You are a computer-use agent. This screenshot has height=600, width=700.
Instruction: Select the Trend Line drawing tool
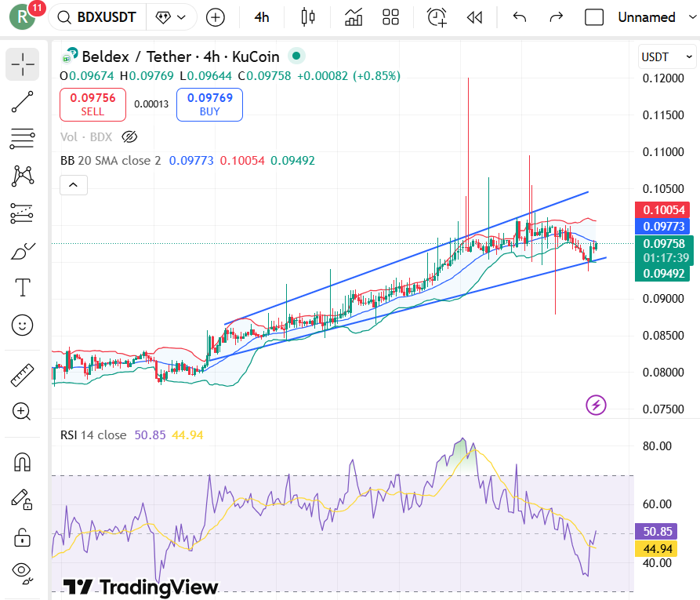22,102
